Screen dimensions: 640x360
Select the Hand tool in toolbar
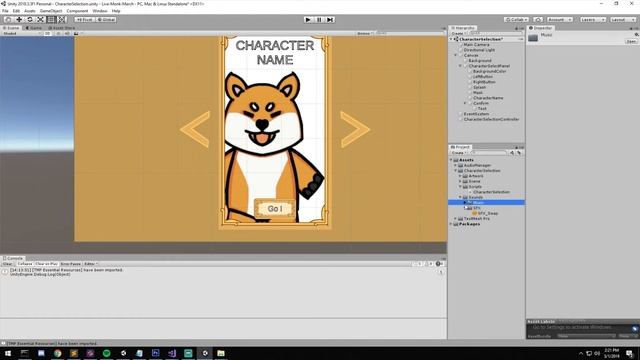click(x=8, y=20)
